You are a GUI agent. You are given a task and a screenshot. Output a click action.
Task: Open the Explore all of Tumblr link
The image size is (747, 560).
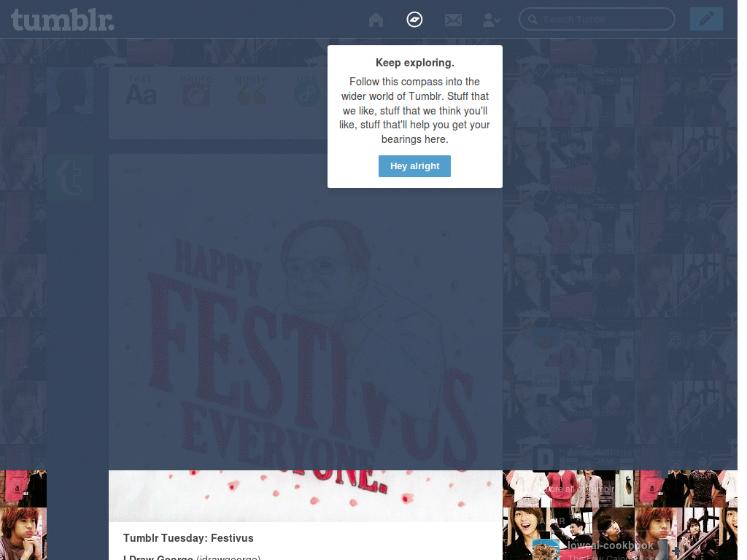[573, 489]
